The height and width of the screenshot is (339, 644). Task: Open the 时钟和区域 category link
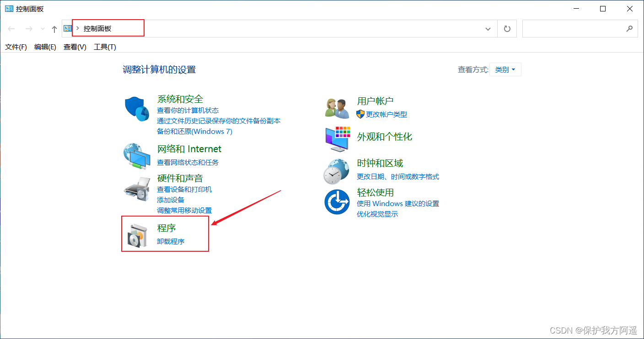[380, 163]
